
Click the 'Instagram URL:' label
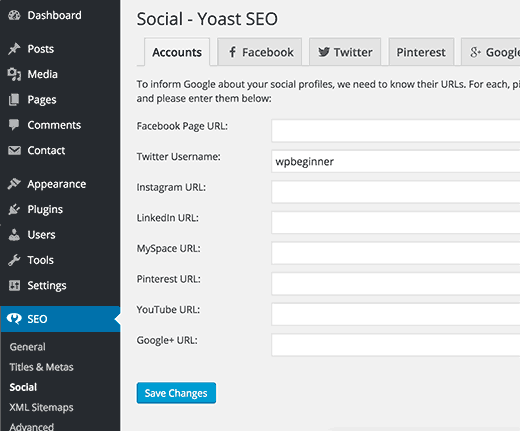(171, 187)
